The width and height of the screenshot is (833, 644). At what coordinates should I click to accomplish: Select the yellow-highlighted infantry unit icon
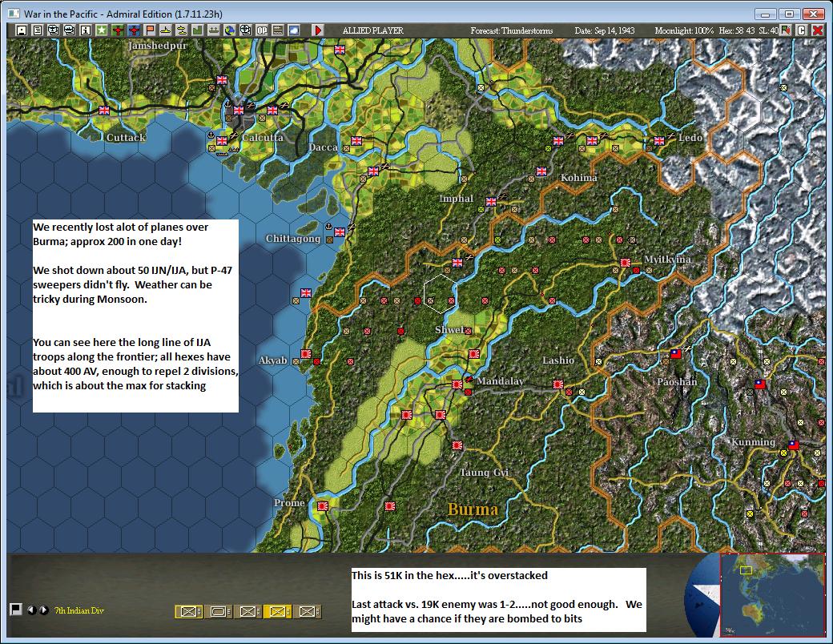[x=277, y=612]
